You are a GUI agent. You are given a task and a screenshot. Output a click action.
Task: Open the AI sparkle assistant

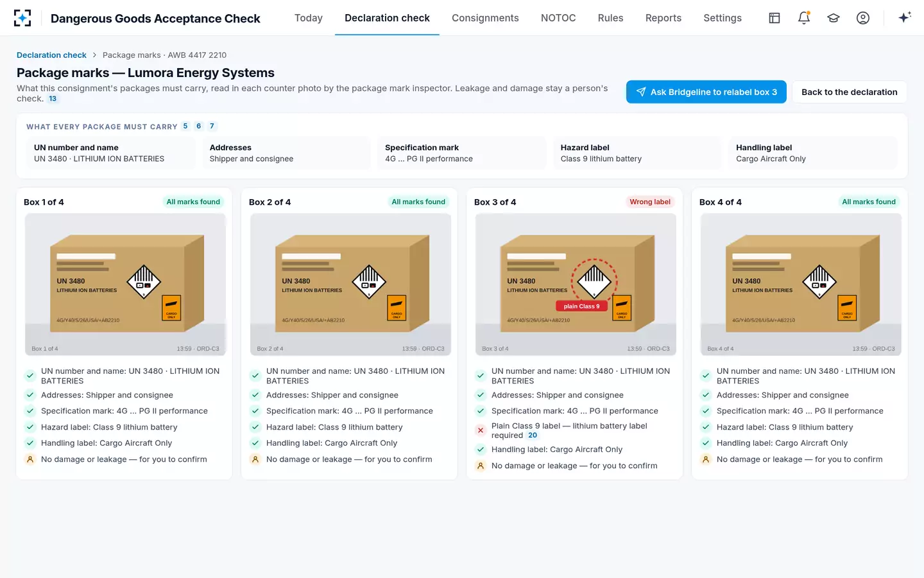pos(905,18)
